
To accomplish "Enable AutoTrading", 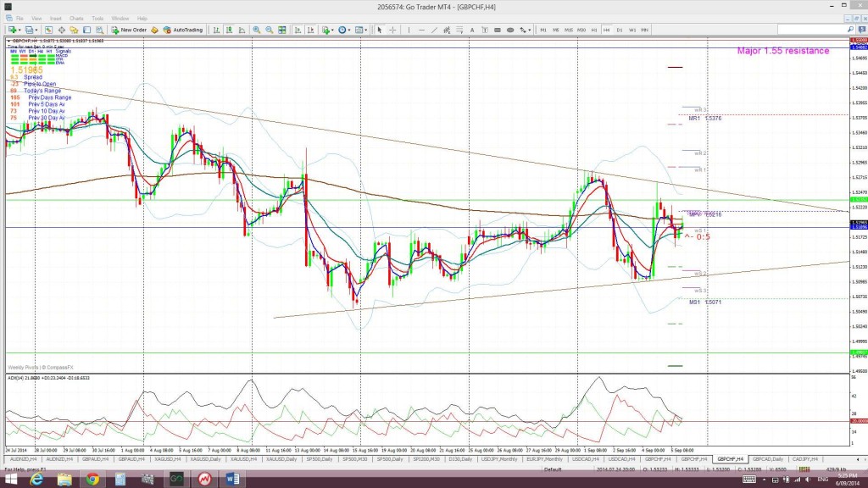I will [x=185, y=30].
